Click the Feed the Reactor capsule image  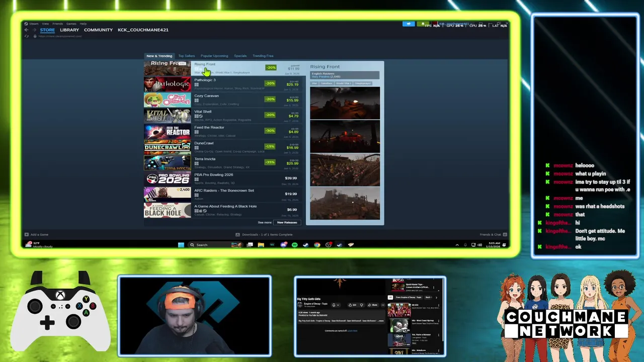(x=168, y=131)
